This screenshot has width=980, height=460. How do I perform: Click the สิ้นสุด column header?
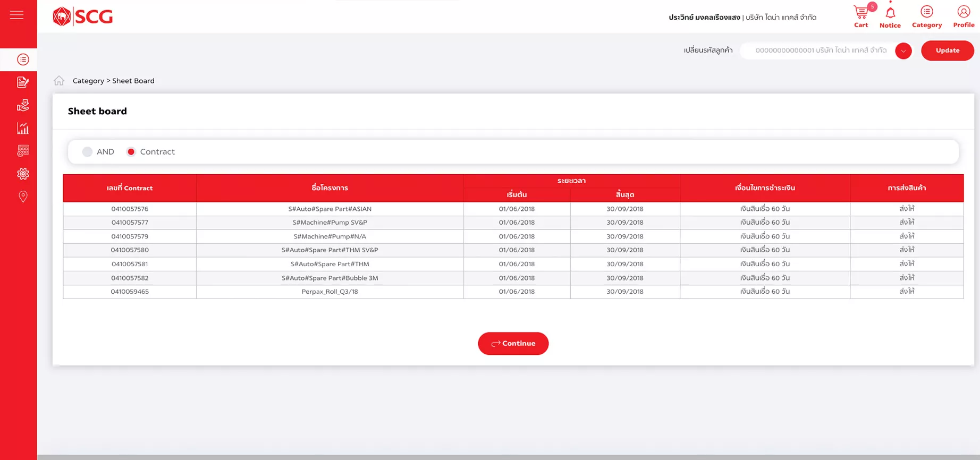[x=625, y=195]
